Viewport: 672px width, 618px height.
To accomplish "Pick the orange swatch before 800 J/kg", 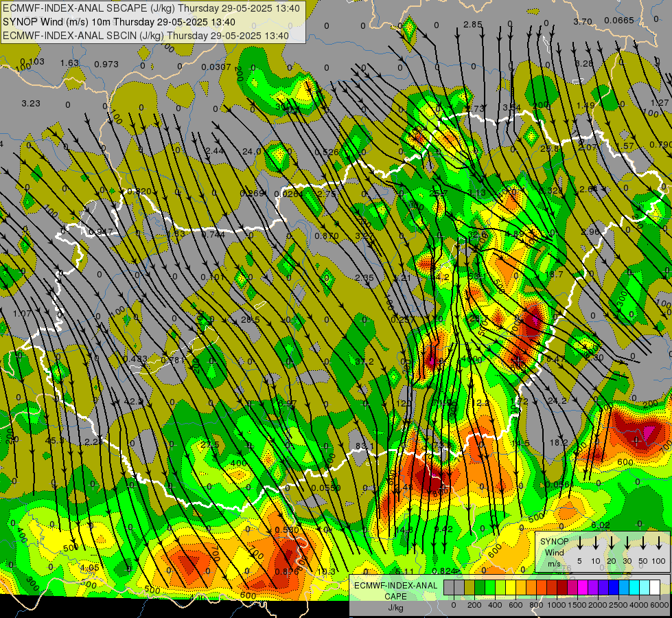I will (x=531, y=587).
